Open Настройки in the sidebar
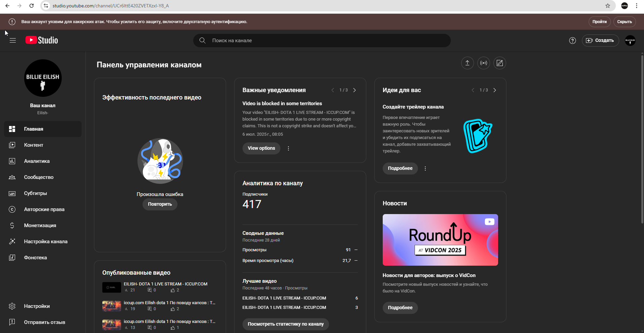This screenshot has height=333, width=644. pos(43,306)
